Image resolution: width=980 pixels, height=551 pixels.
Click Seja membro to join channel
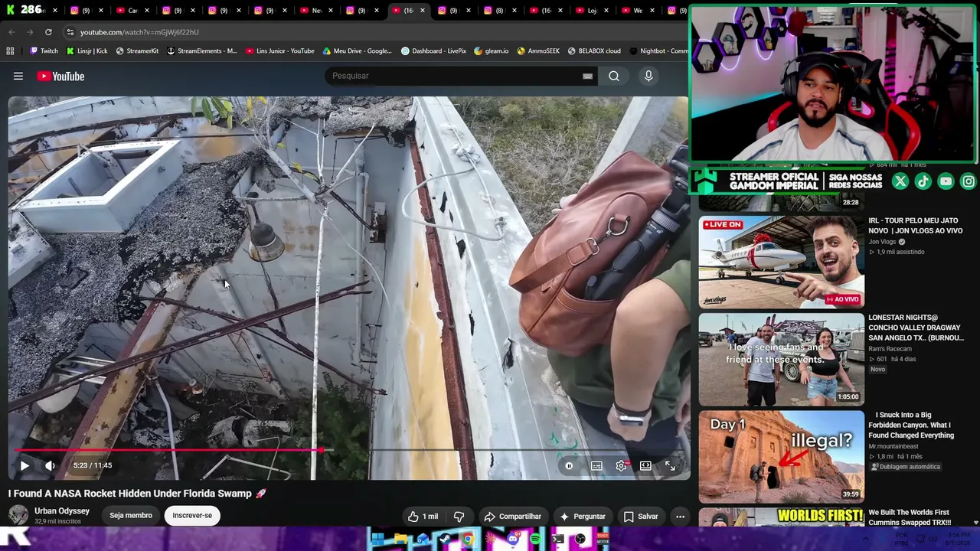131,516
